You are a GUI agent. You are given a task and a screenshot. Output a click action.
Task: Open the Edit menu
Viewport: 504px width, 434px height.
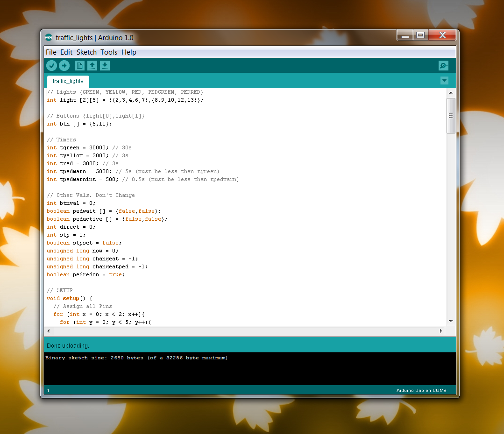click(66, 52)
